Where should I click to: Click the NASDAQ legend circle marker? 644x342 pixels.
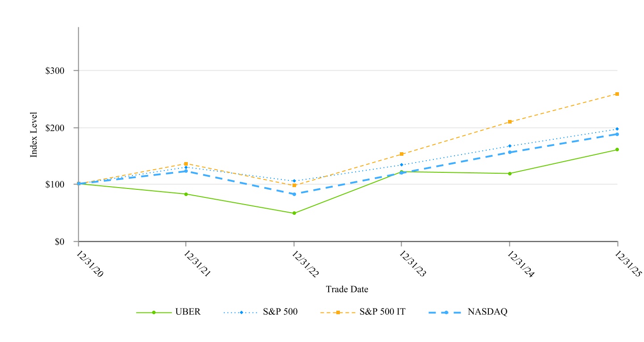[x=447, y=312]
